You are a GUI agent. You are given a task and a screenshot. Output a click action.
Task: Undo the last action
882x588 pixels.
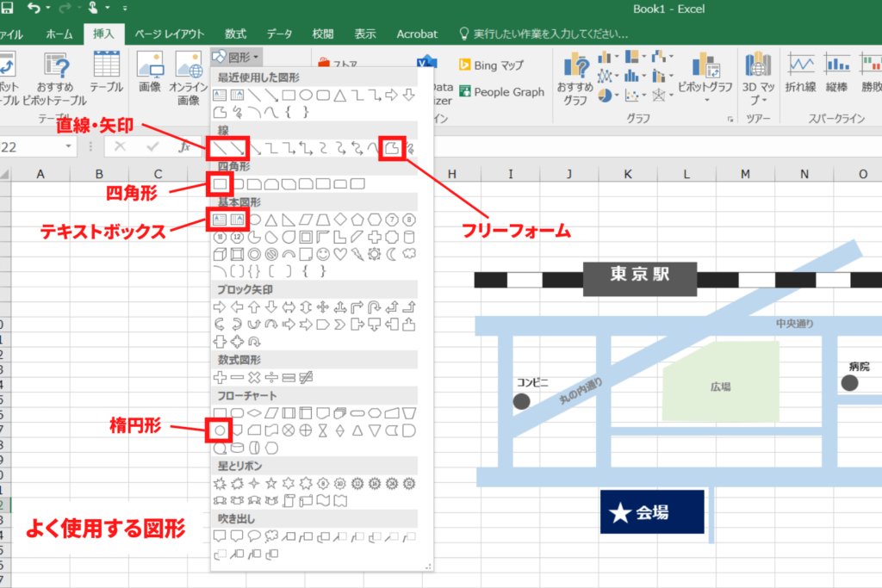[34, 8]
